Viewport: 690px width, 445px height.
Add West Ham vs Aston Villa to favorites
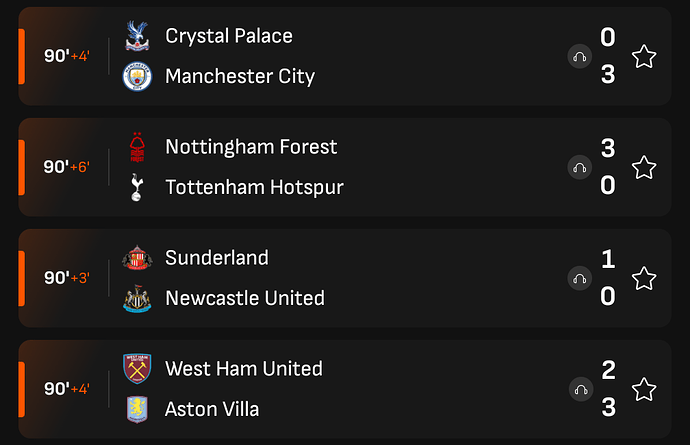644,389
